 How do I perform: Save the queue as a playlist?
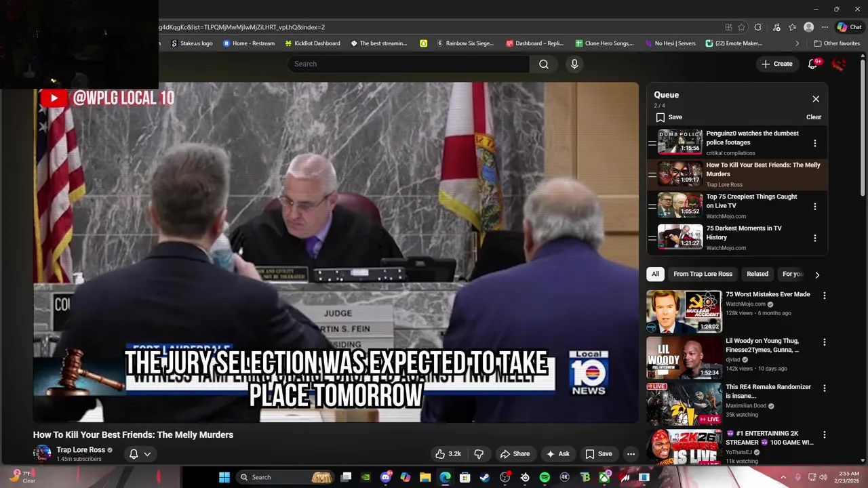tap(669, 117)
